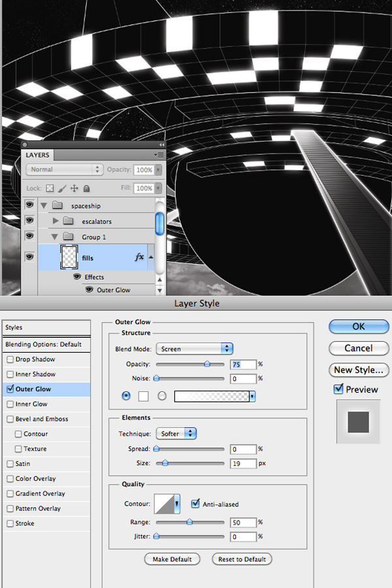Open the Technique Softer dropdown
Screen dimensions: 392x588
coord(176,434)
